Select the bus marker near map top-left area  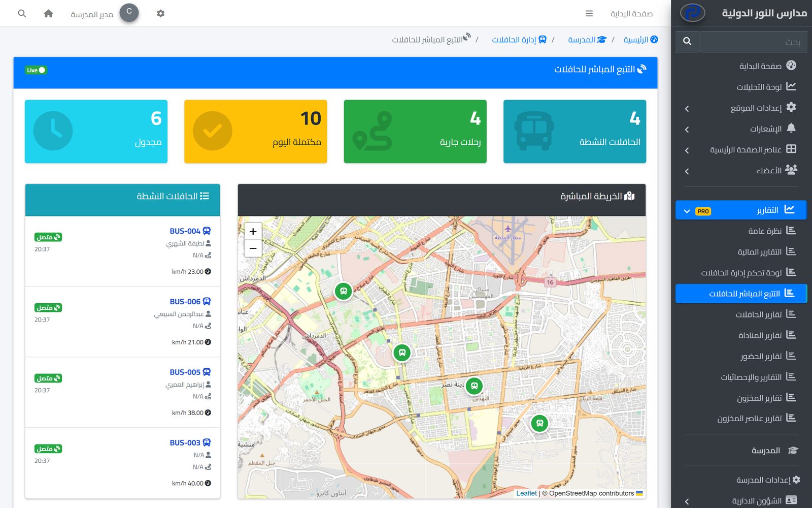pos(344,292)
